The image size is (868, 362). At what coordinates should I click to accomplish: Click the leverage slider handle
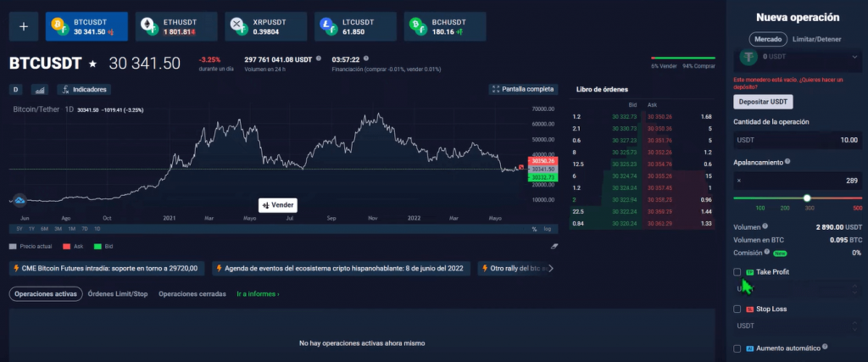[807, 198]
